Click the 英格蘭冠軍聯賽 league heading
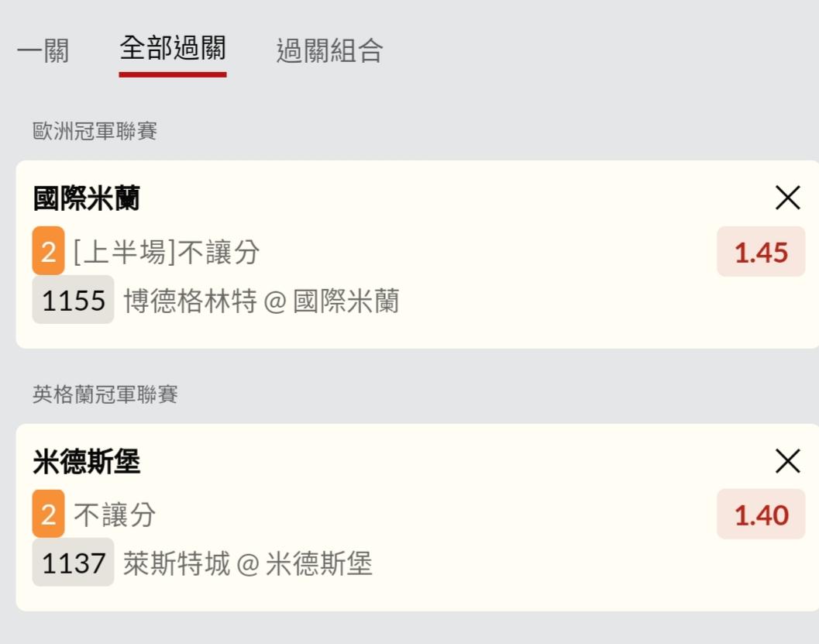This screenshot has width=819, height=644. 105,395
